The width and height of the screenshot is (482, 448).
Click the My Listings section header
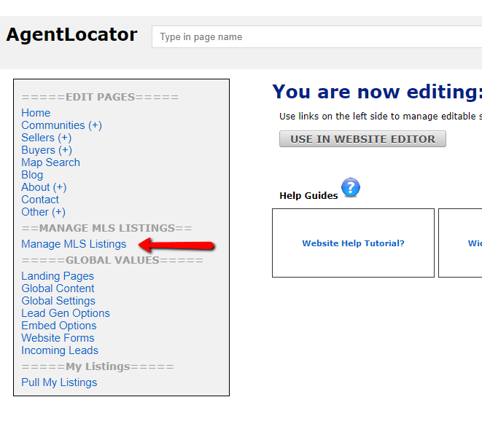coord(98,366)
